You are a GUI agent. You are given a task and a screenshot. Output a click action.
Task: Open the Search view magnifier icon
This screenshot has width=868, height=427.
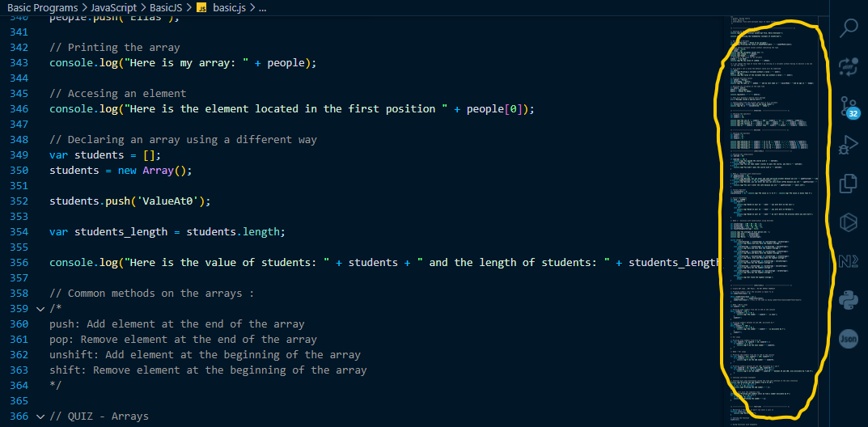point(848,27)
